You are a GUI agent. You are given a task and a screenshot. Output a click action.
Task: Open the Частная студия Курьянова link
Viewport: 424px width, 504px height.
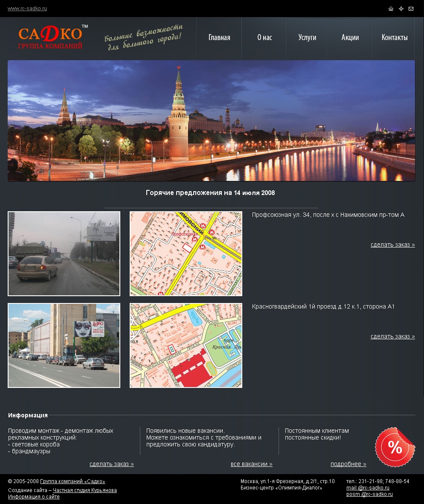(x=85, y=490)
